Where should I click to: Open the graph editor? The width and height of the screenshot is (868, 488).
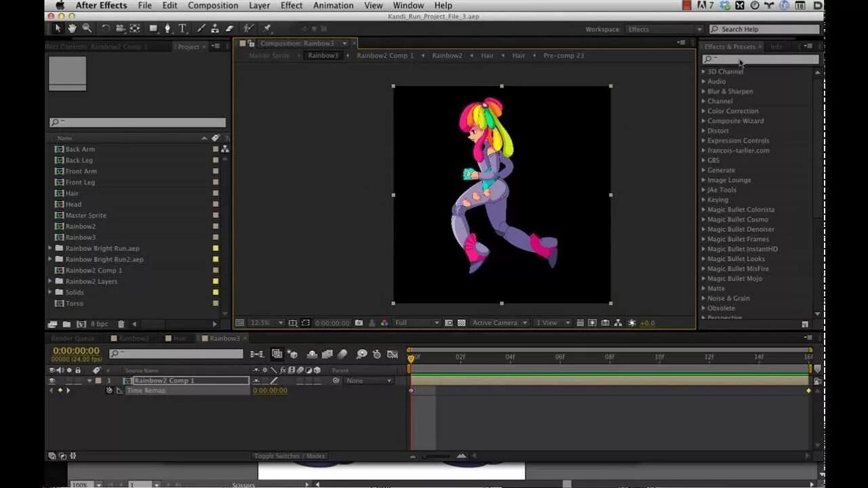[x=393, y=354]
